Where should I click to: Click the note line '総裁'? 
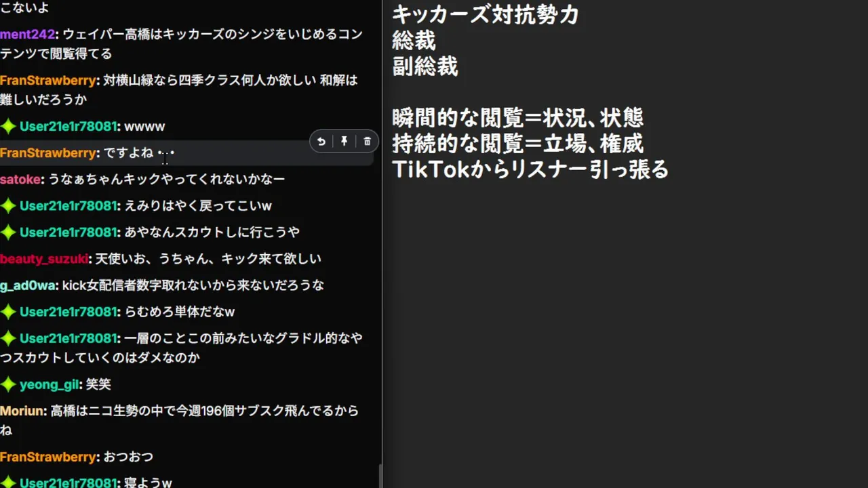pyautogui.click(x=414, y=41)
